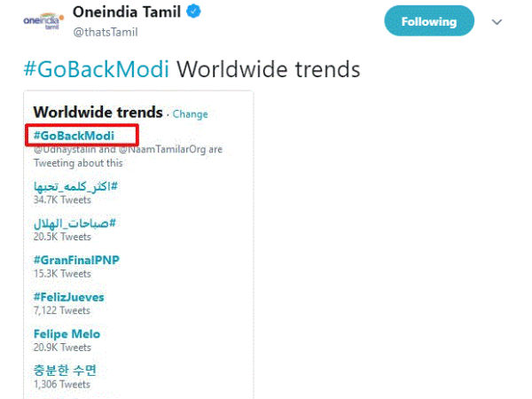Click the Change link beside Worldwide trends
Image resolution: width=532 pixels, height=399 pixels.
pos(190,114)
